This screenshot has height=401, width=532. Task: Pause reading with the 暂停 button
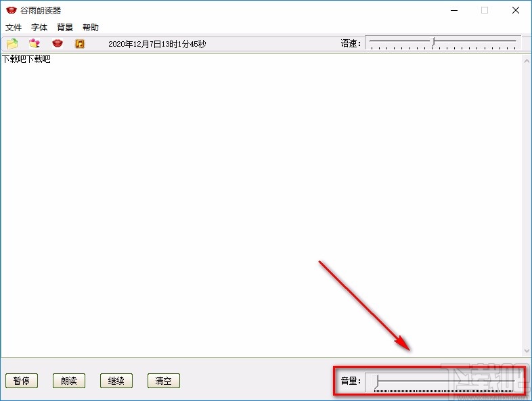22,381
